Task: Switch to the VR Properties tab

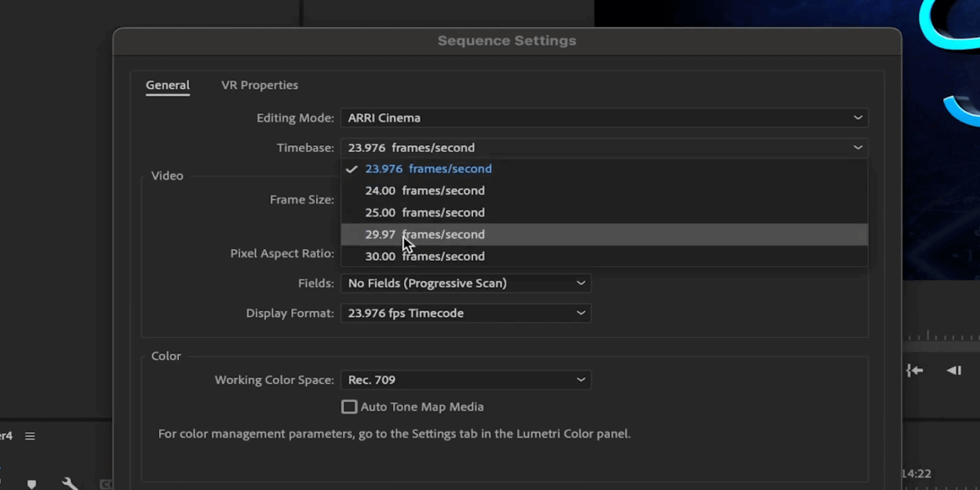Action: pos(260,85)
